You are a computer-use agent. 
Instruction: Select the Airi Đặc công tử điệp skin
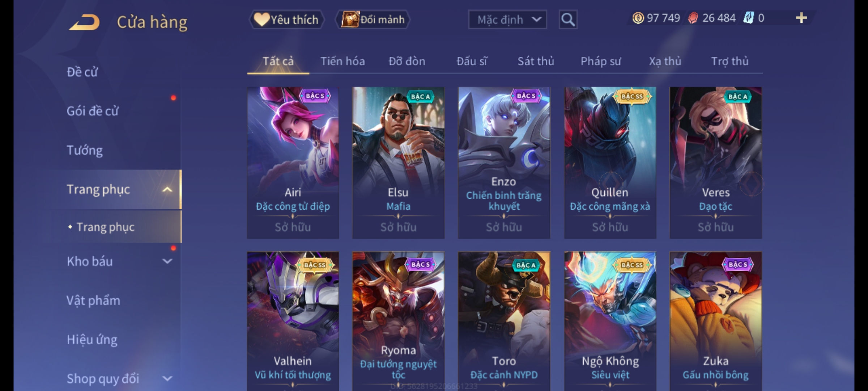point(293,163)
